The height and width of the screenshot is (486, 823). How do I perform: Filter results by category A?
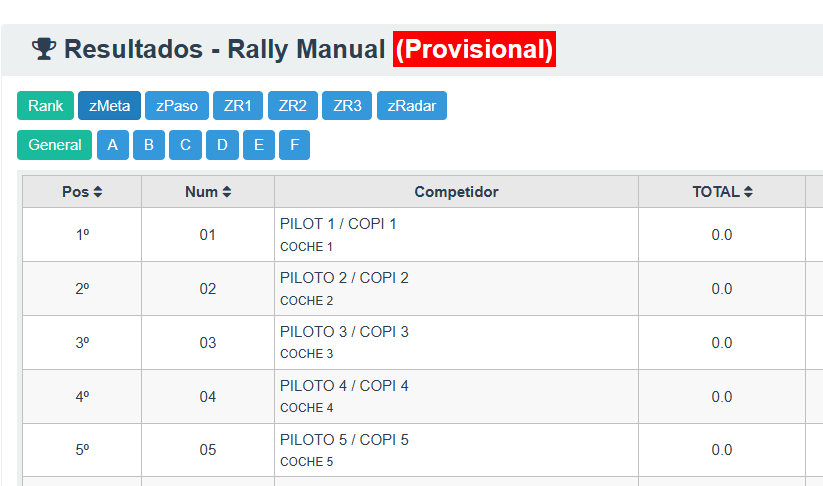[x=112, y=145]
